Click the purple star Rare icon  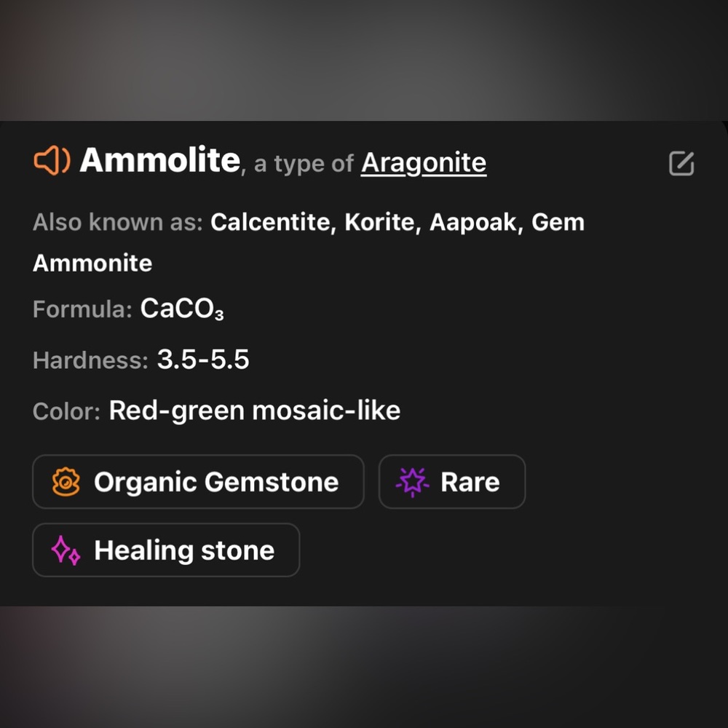click(x=412, y=482)
